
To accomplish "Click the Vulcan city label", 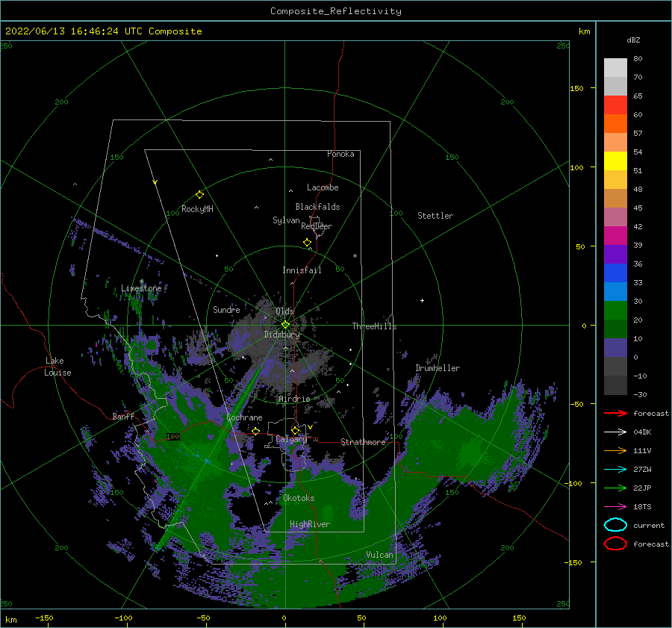I will coord(379,555).
